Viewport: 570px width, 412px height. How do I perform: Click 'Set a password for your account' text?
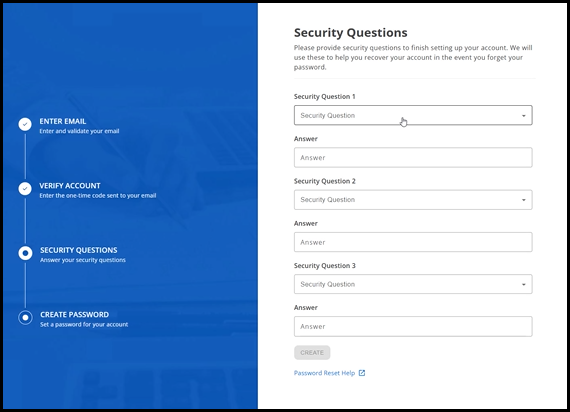[84, 324]
